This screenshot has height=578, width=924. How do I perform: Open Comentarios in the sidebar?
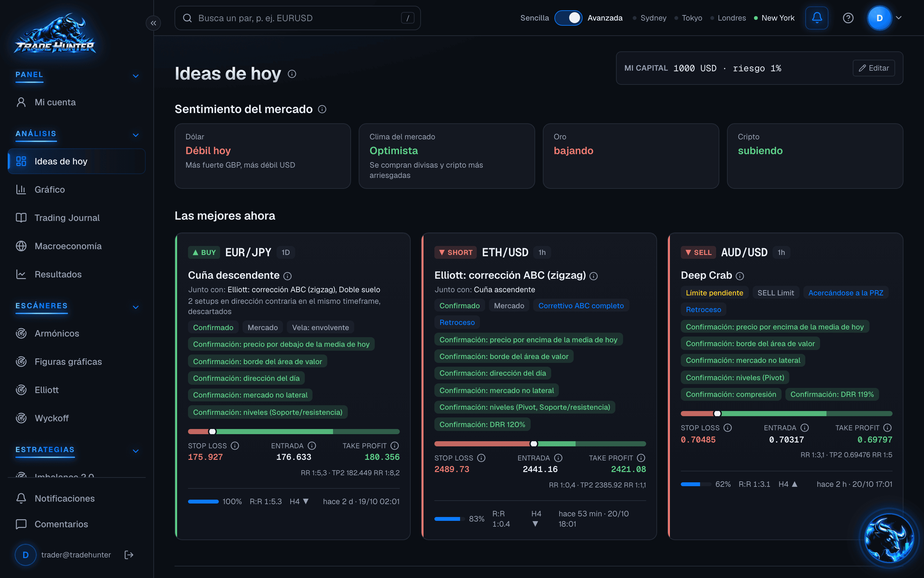pos(76,524)
